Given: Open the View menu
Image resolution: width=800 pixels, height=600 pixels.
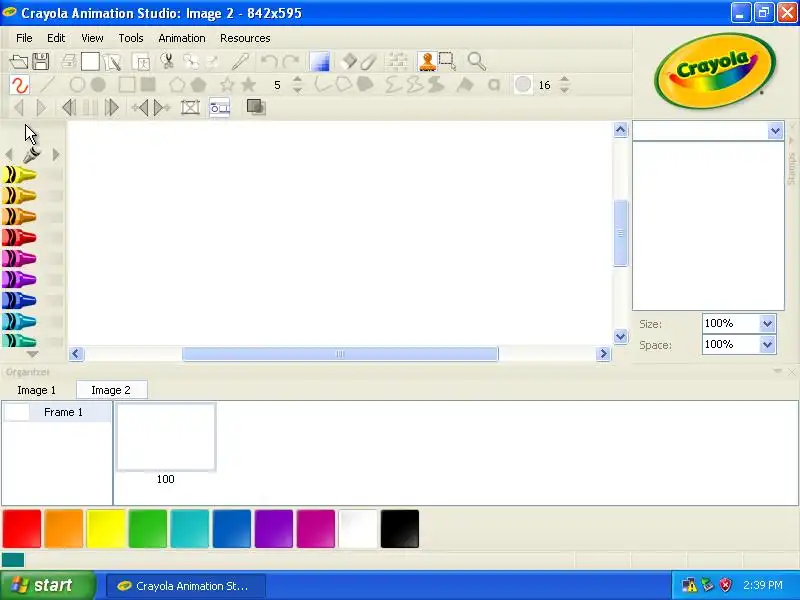Looking at the screenshot, I should click(x=92, y=38).
